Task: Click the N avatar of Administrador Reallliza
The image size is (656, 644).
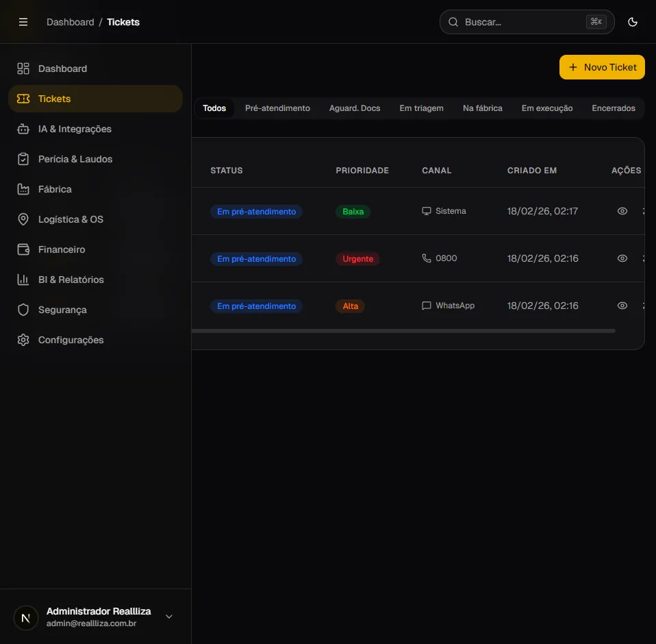Action: coord(26,618)
